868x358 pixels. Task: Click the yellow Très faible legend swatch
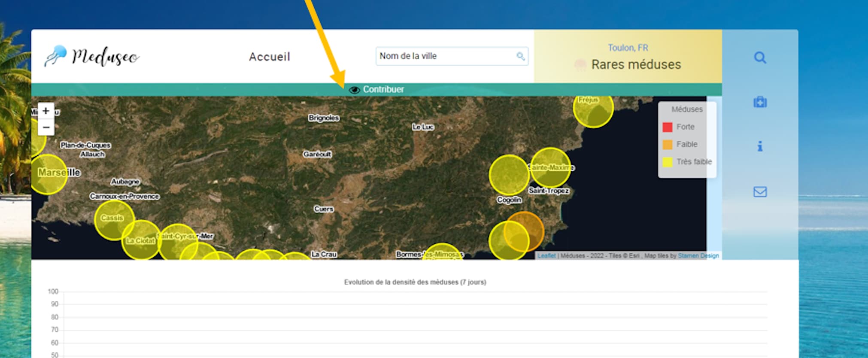point(667,162)
